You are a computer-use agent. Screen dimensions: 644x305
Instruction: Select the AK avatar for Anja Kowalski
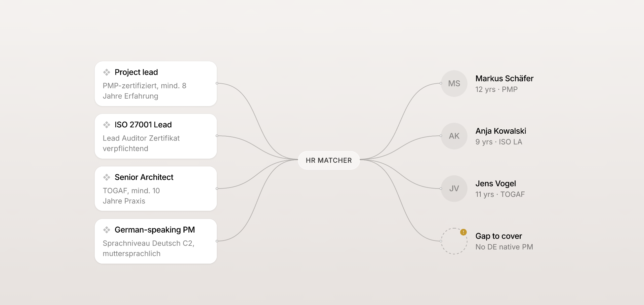coord(454,136)
